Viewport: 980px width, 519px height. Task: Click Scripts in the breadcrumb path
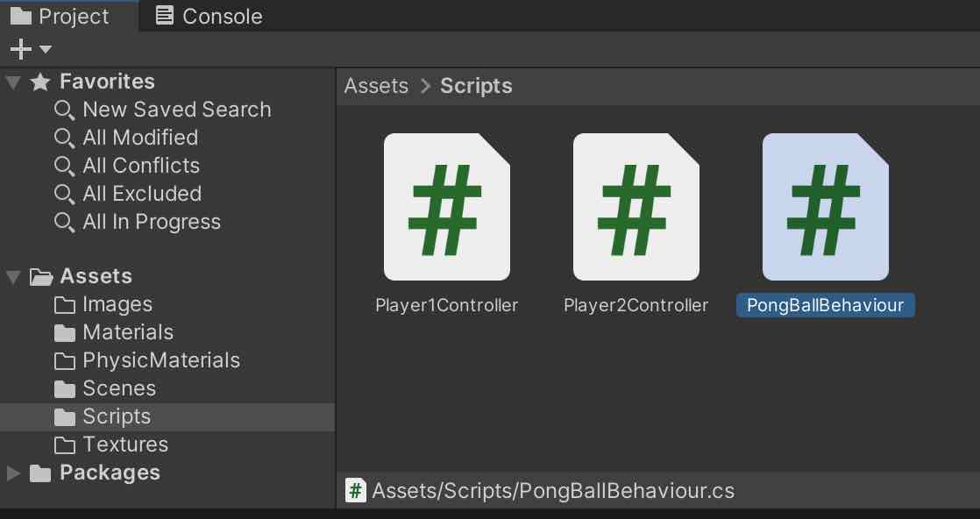(x=476, y=86)
